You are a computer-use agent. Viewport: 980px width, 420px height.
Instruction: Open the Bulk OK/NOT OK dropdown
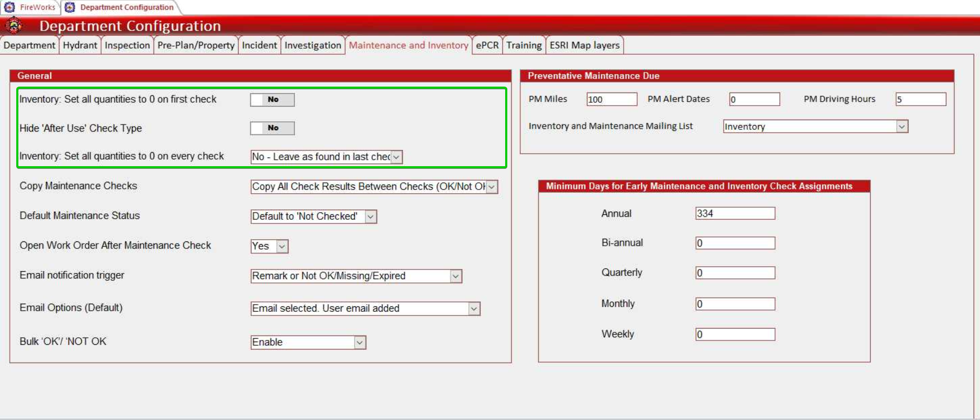point(360,343)
